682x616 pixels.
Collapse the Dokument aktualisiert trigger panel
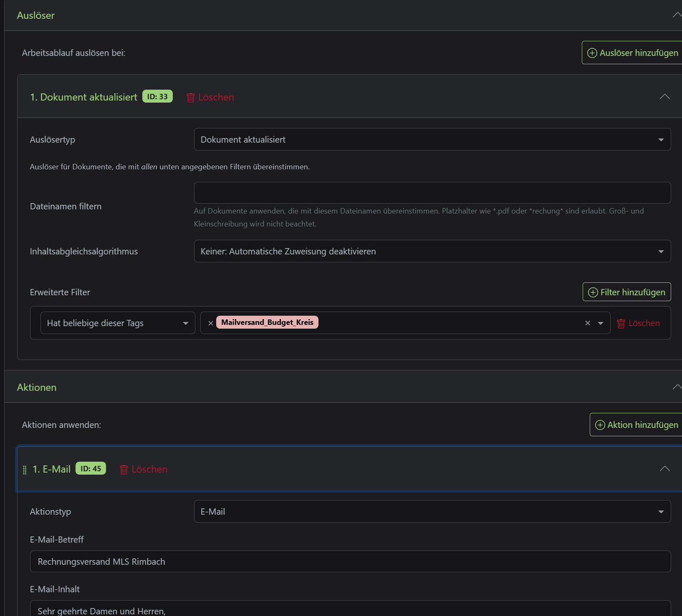pos(664,97)
